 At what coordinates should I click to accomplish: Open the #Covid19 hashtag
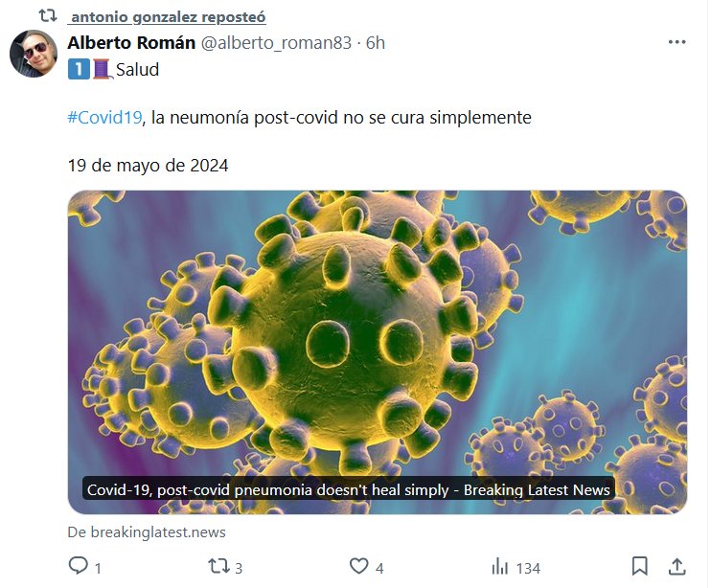pos(105,118)
